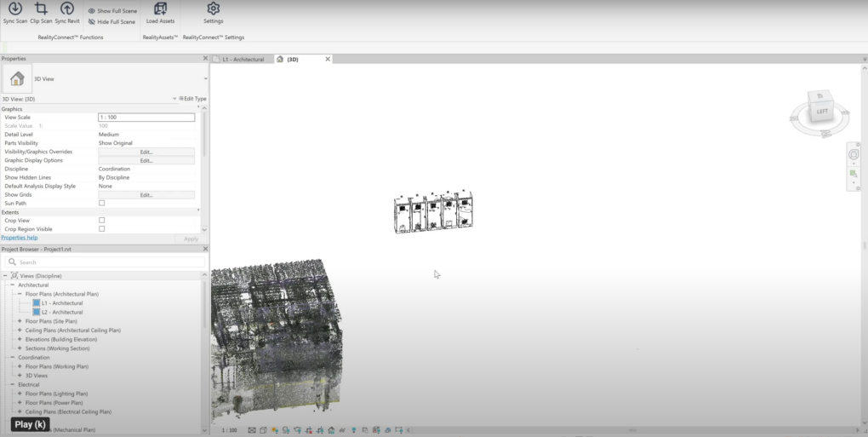Viewport: 868px width, 437px height.
Task: Select the Clip Scan tool
Action: 41,13
